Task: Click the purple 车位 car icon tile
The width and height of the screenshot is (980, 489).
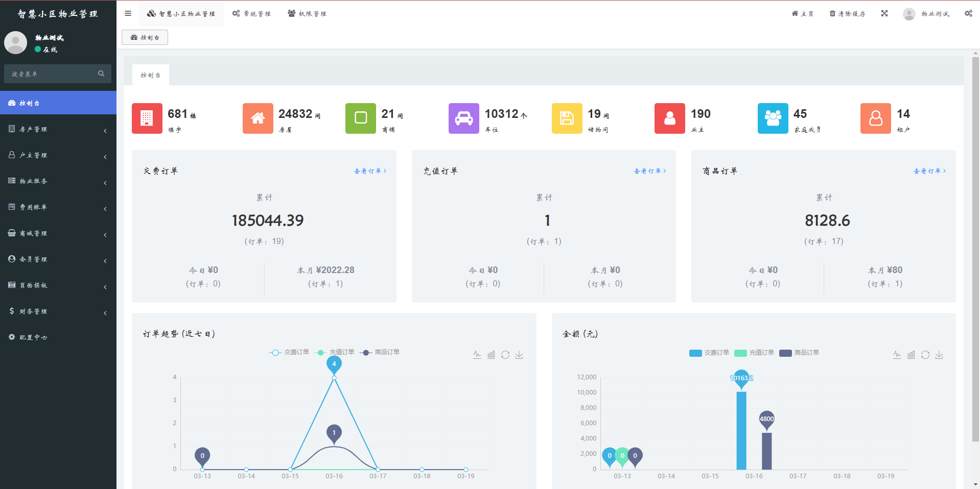Action: 463,118
